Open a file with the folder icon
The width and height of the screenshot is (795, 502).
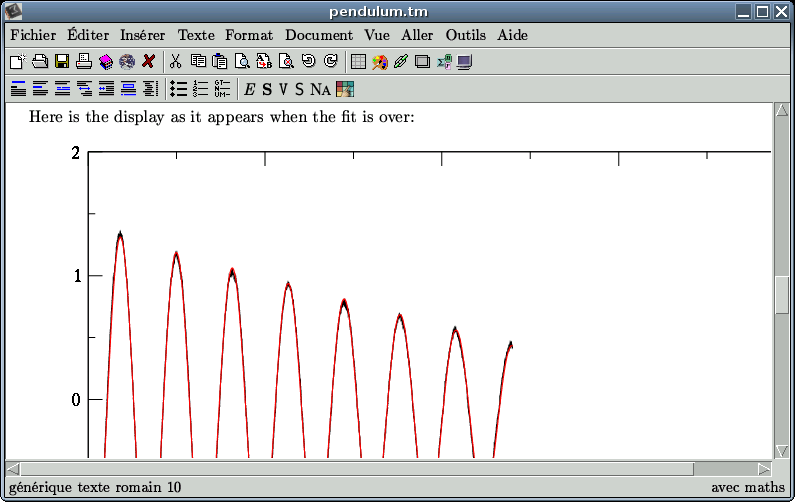[40, 62]
